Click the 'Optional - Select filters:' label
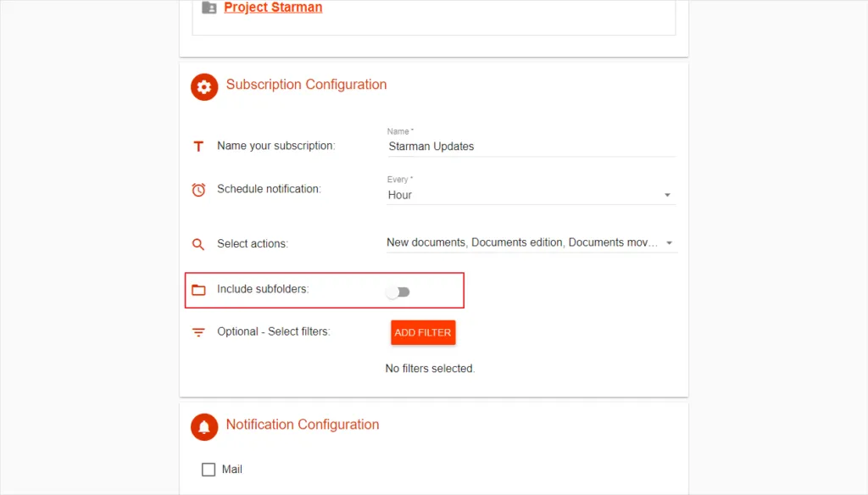 pos(274,331)
